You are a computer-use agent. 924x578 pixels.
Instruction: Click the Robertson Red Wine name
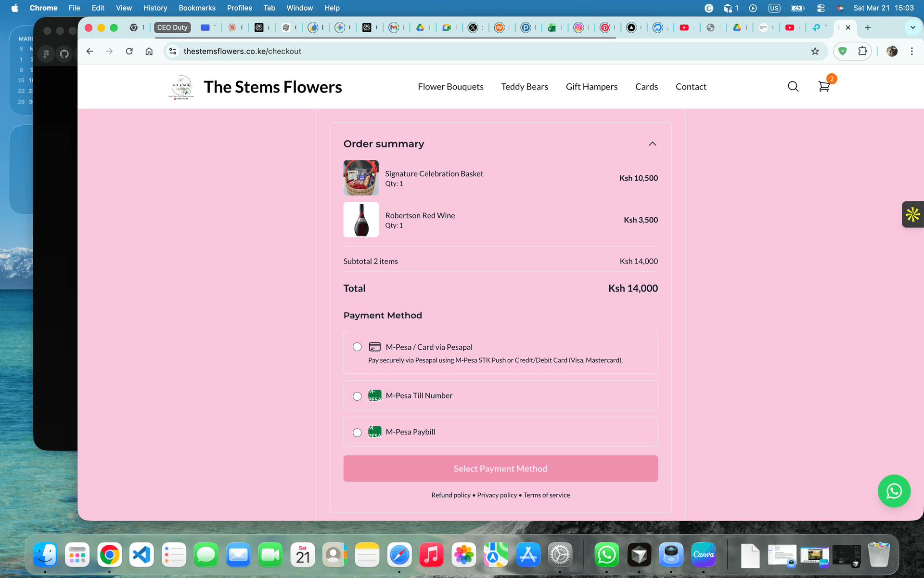(x=420, y=216)
